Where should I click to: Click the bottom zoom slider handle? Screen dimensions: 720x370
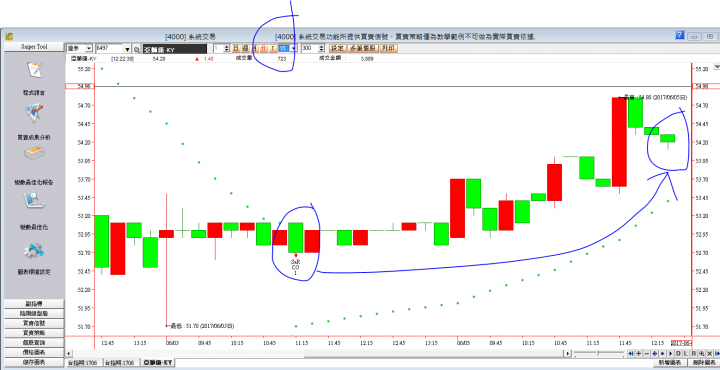[597, 353]
